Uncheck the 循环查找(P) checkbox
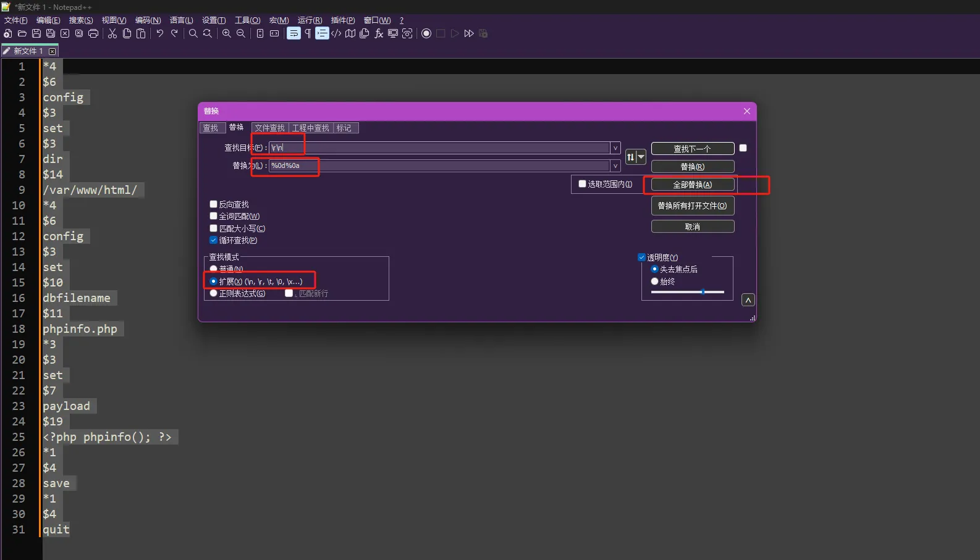 [214, 240]
